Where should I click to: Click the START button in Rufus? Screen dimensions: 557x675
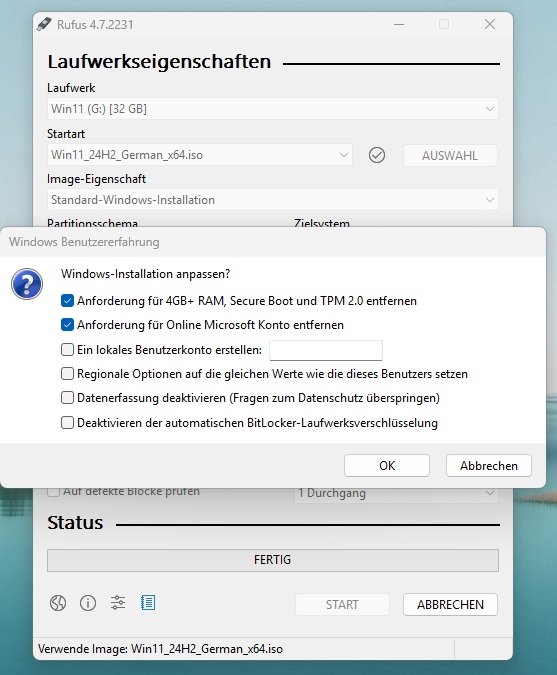pyautogui.click(x=342, y=605)
